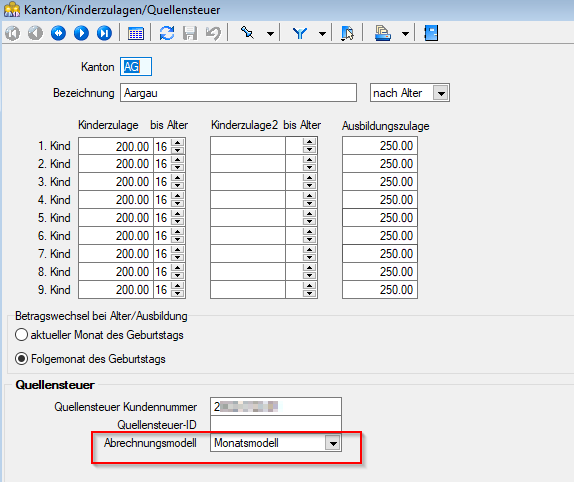The image size is (574, 482).
Task: Click the save diskette icon
Action: pyautogui.click(x=190, y=33)
